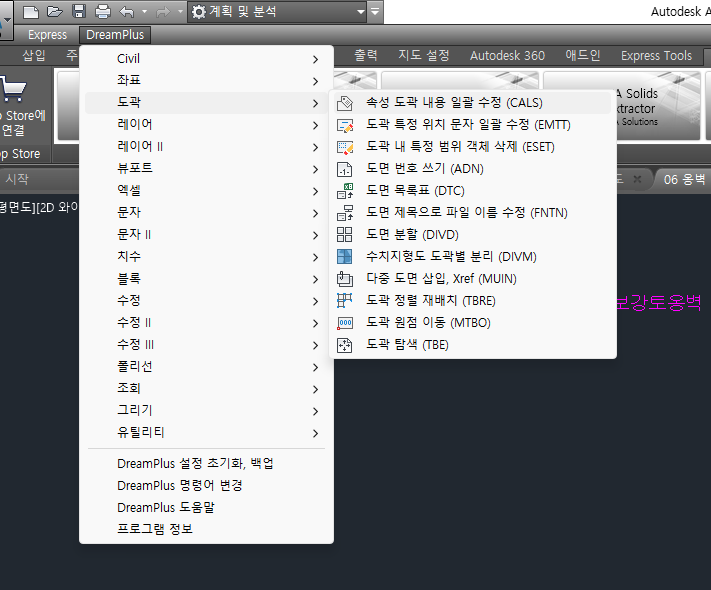Expand the 좌표 submenu

pos(206,81)
